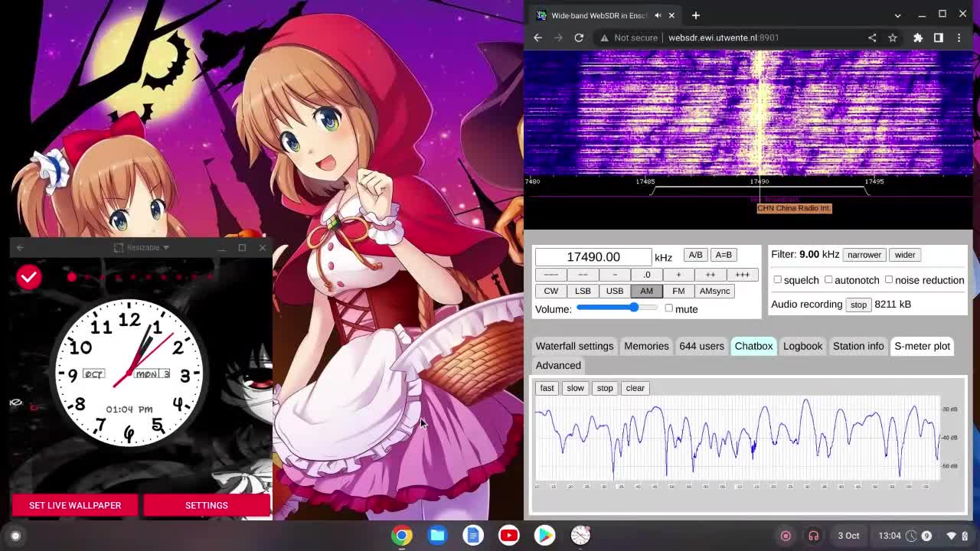Go back in the clock wallpaper app

point(20,247)
